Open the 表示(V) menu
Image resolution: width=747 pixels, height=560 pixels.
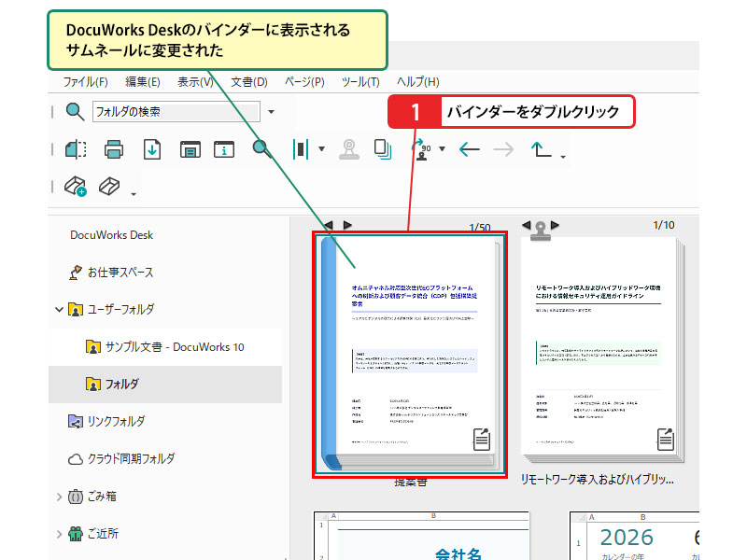[x=196, y=82]
